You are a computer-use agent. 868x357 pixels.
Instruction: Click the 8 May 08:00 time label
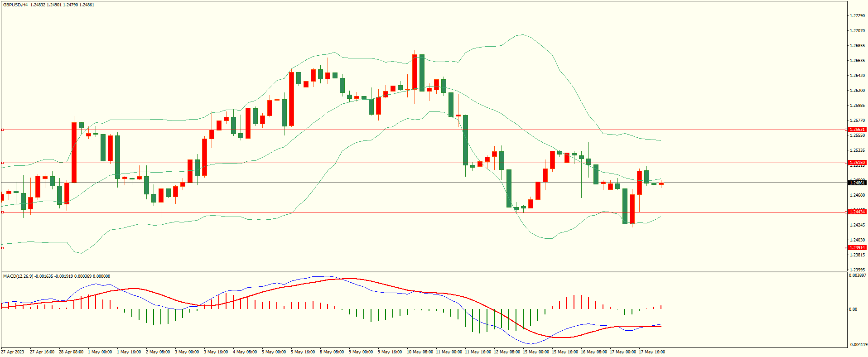click(332, 352)
